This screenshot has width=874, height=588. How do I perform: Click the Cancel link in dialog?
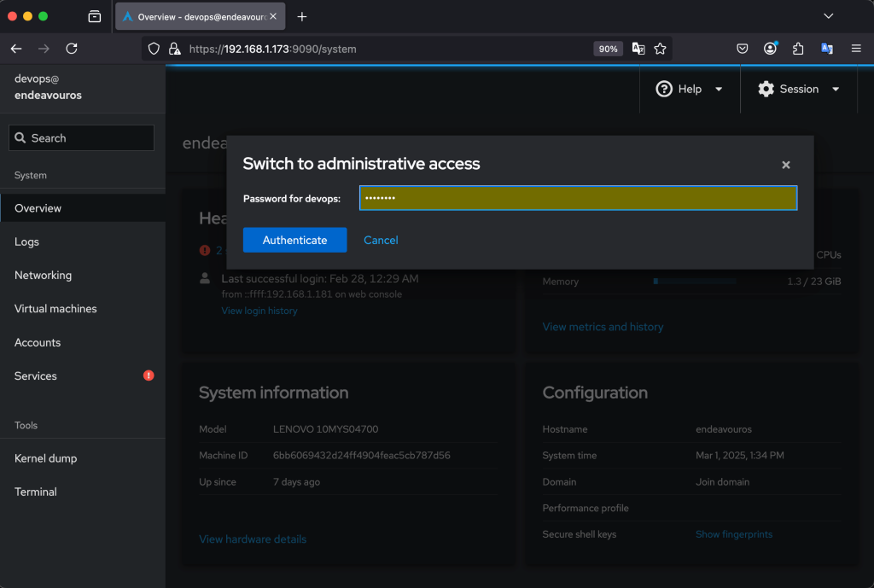tap(381, 240)
